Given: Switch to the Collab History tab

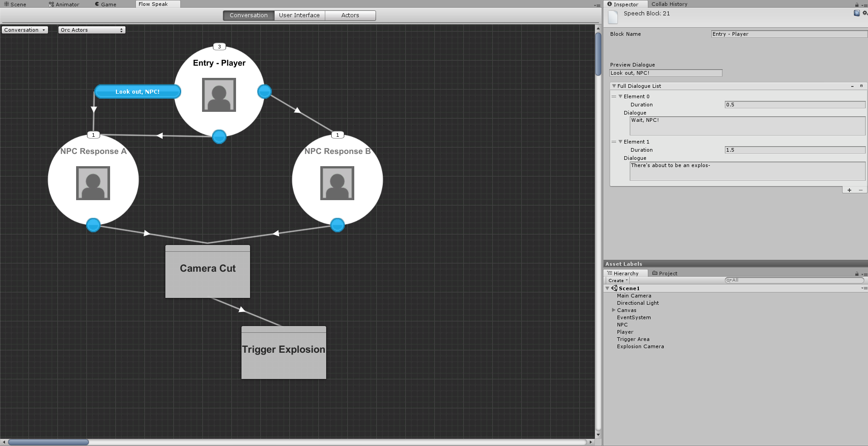Looking at the screenshot, I should coord(669,4).
